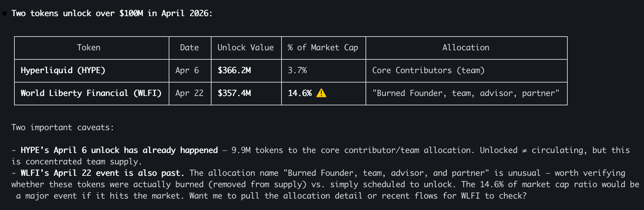Click the Token column header
This screenshot has height=210, width=644.
(x=89, y=48)
